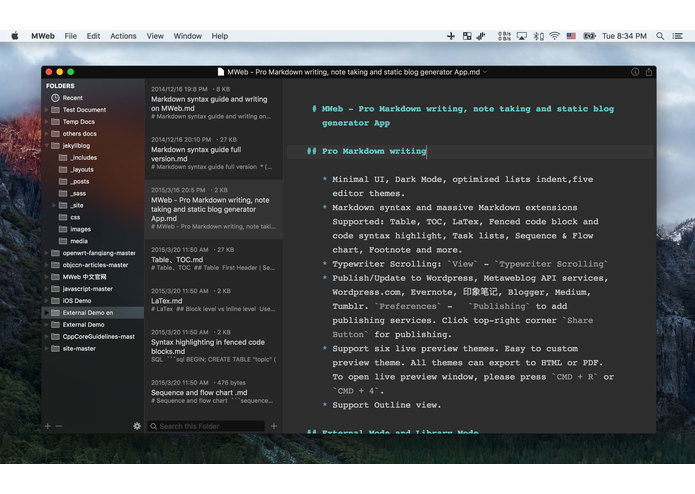Click the Bluetooth icon in menu bar
695x494 pixels.
pyautogui.click(x=538, y=36)
